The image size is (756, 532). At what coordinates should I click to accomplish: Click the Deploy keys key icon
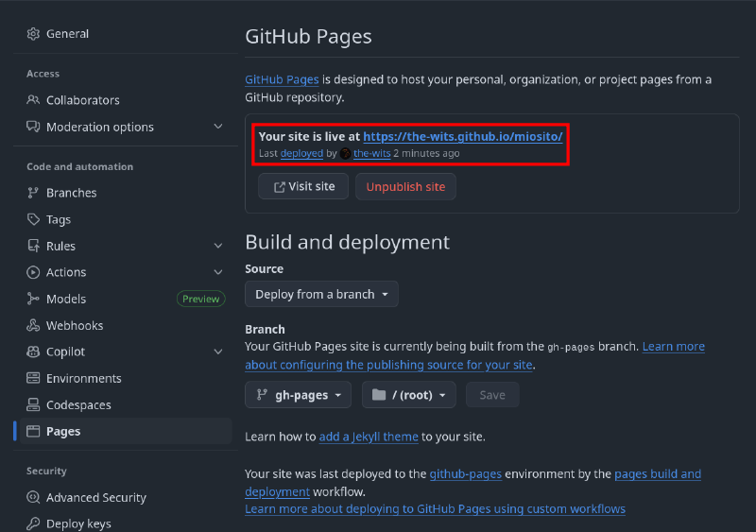[x=33, y=523]
